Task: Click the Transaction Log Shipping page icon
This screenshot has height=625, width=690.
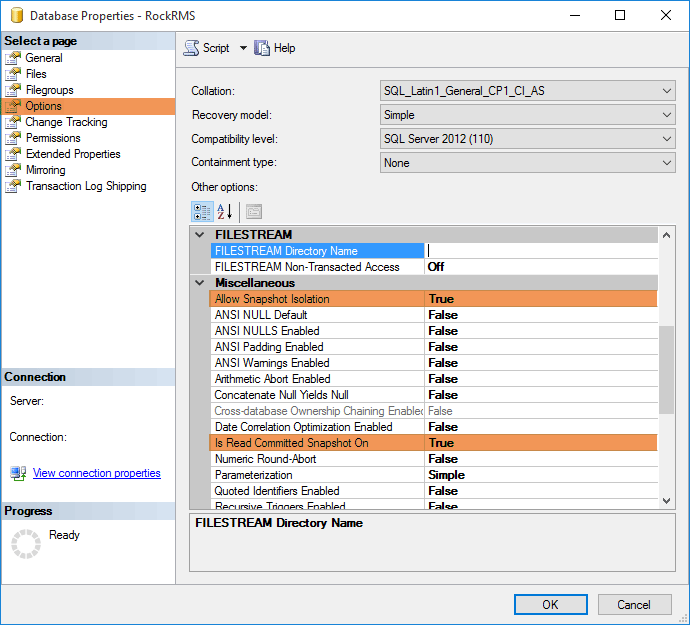Action: pyautogui.click(x=13, y=186)
